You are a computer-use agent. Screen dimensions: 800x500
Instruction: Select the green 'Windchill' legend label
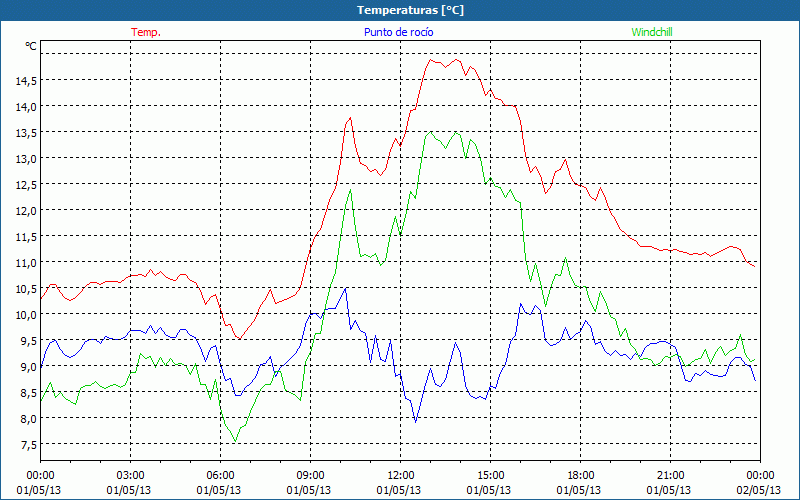652,32
